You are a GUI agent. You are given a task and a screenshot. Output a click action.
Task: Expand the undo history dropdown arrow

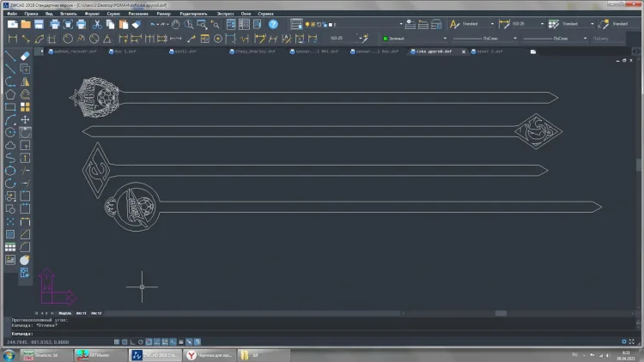[x=157, y=25]
